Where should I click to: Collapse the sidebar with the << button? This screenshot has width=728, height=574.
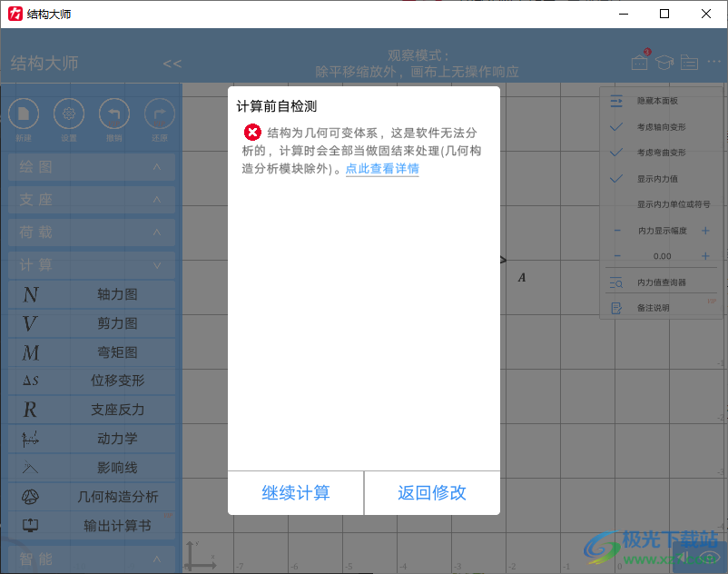tap(172, 64)
